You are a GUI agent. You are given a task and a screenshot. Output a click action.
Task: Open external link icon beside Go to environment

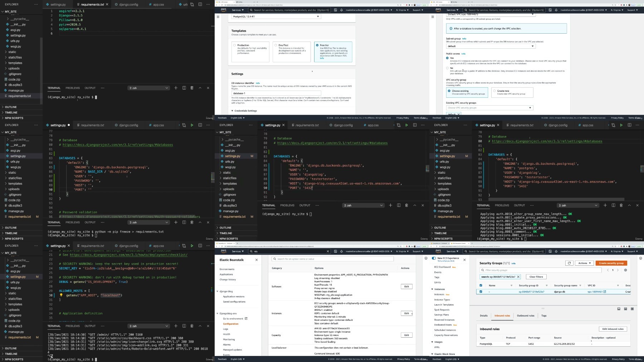[246, 318]
